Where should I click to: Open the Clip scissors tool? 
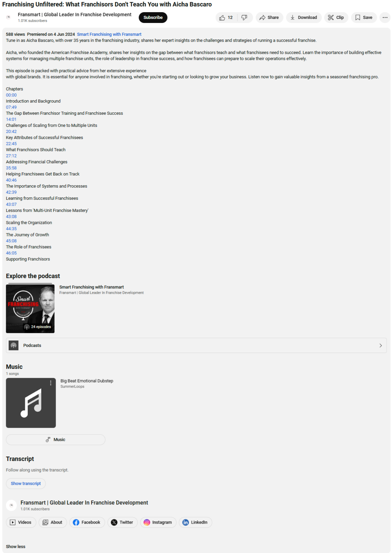click(x=336, y=18)
